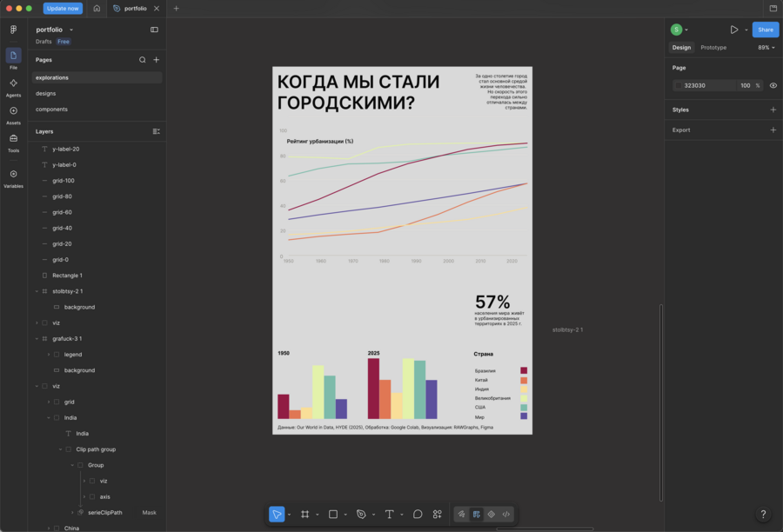
Task: Collapse all layers with the Layers header icon
Action: click(157, 131)
